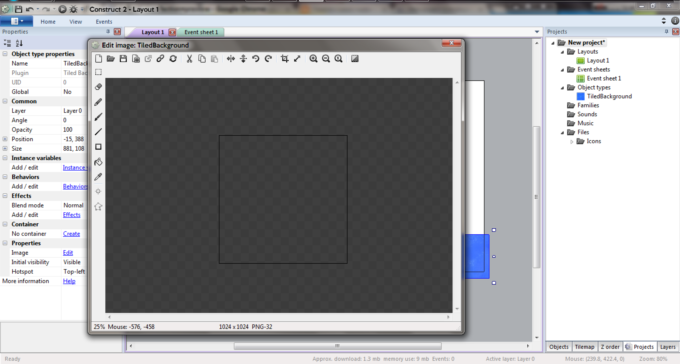Select the Rectangle tool
Screen dimensions: 680x364
[98, 147]
